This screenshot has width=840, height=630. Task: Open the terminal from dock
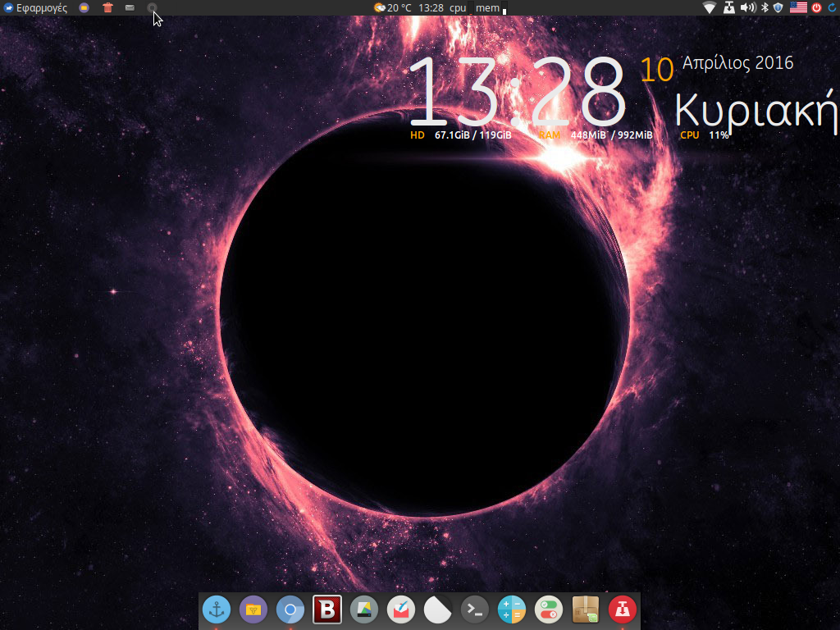(475, 609)
